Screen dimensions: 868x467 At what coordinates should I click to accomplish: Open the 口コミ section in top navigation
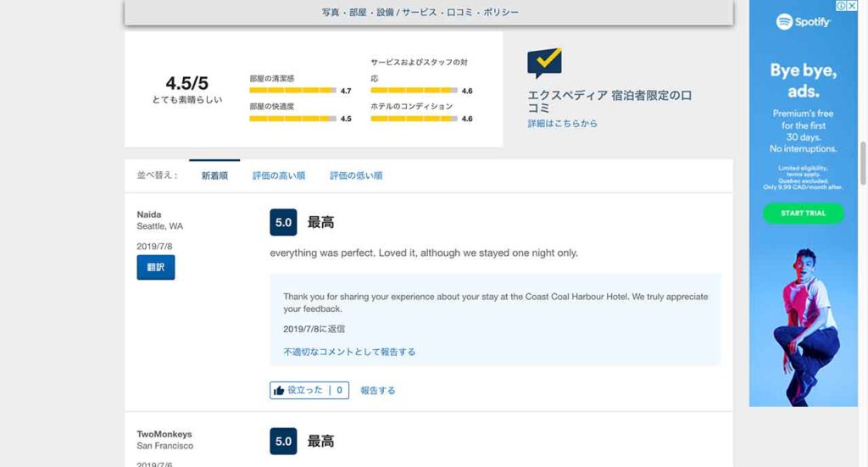[x=460, y=13]
